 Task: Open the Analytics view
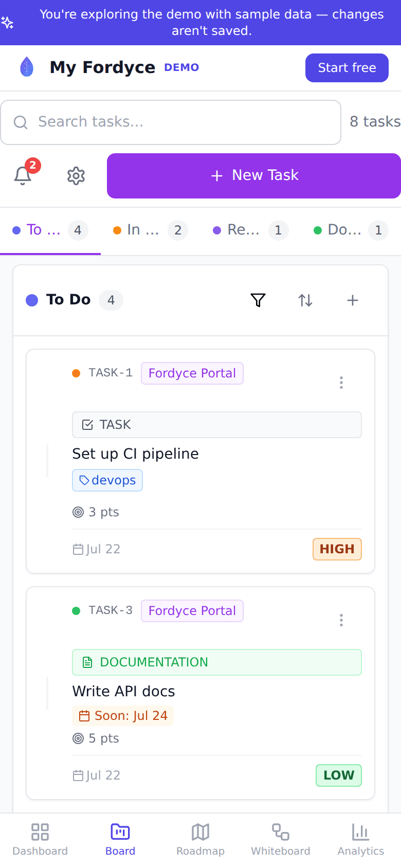click(x=361, y=840)
